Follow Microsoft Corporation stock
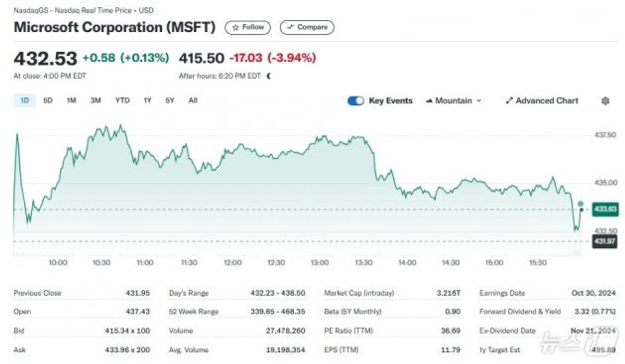The image size is (625, 364). click(x=247, y=27)
